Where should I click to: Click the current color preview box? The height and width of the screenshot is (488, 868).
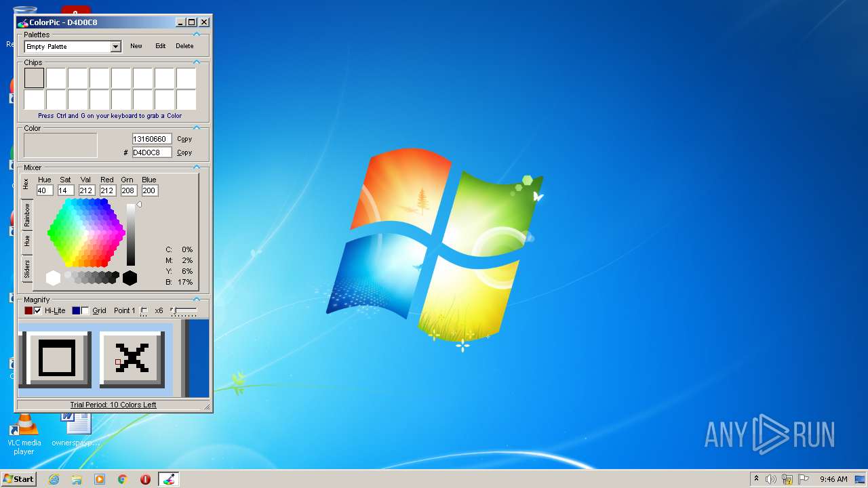(x=60, y=145)
